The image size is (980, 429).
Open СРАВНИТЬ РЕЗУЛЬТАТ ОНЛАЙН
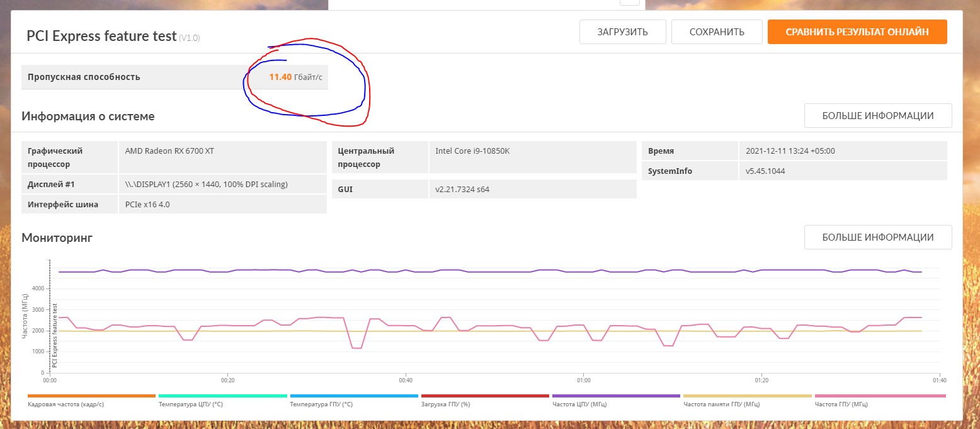(857, 32)
